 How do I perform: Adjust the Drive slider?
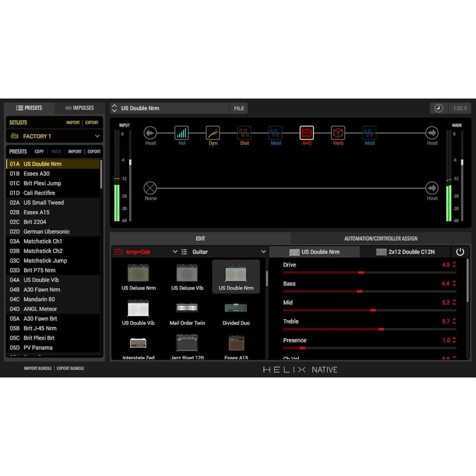(x=361, y=272)
